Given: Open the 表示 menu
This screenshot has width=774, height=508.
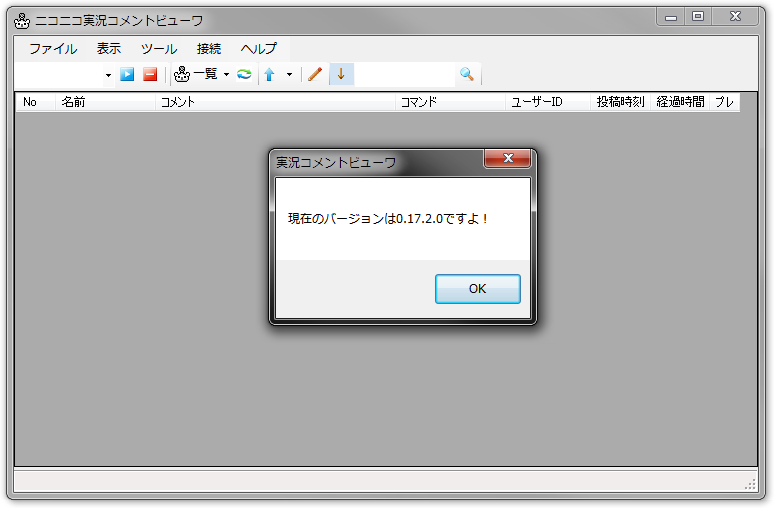Looking at the screenshot, I should coord(109,48).
